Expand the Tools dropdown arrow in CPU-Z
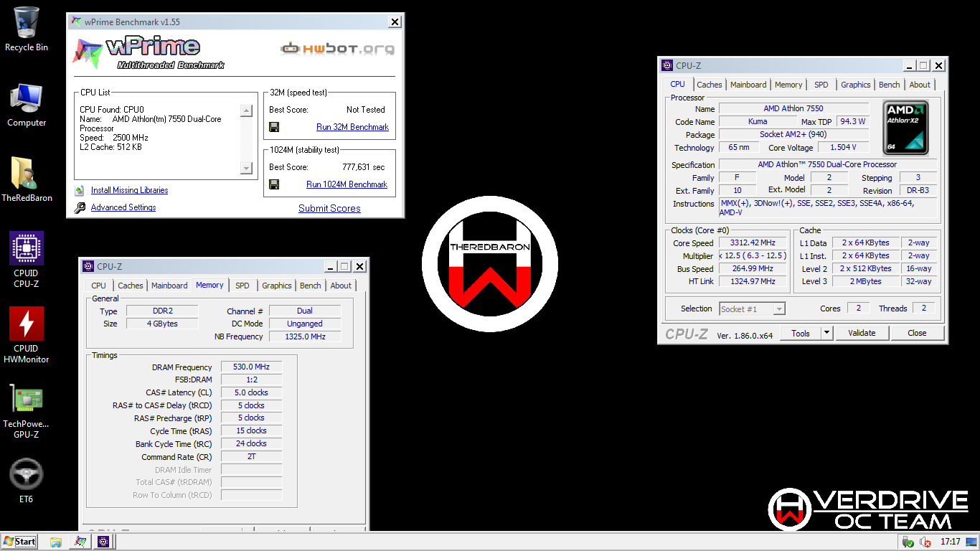This screenshot has width=980, height=551. [x=826, y=333]
